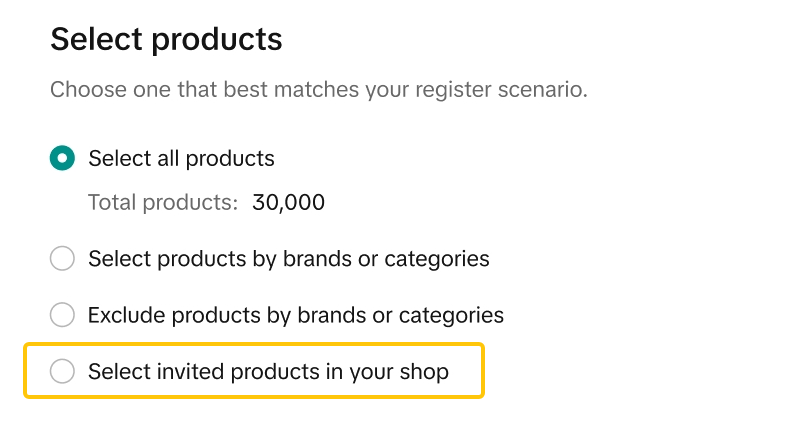Click the 'Select products' heading
This screenshot has width=812, height=423.
(166, 40)
